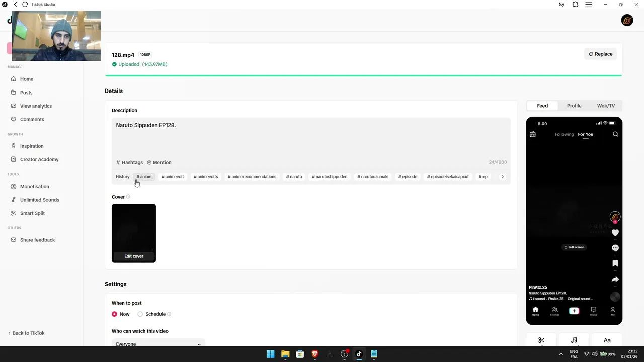Click the LIVE icon in phone preview
Image resolution: width=644 pixels, height=362 pixels.
click(x=533, y=134)
